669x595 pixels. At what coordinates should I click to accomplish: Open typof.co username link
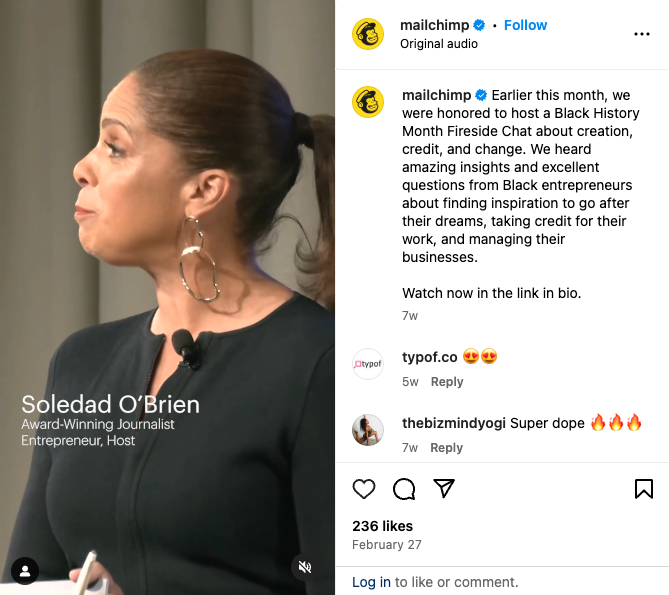(429, 357)
